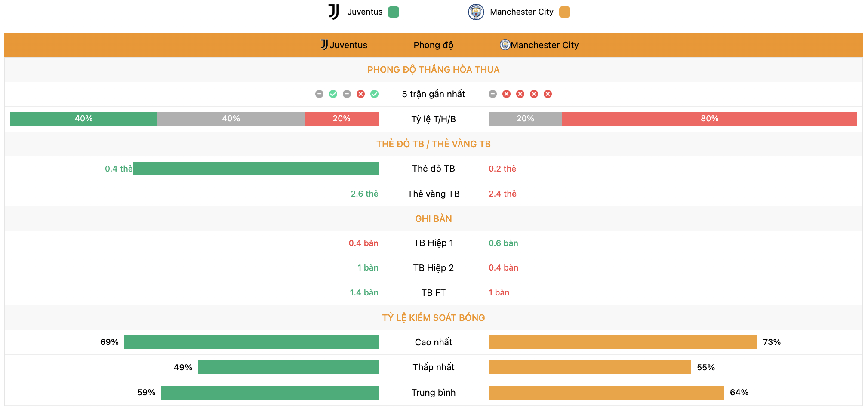This screenshot has width=868, height=412.
Task: Click Juventus '1.4 bàn' full-time value
Action: pos(364,293)
